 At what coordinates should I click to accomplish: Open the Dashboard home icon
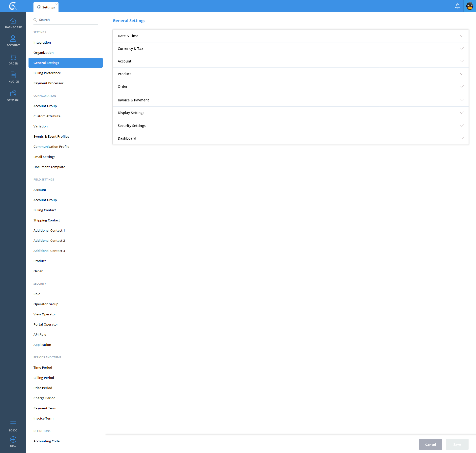pyautogui.click(x=13, y=21)
